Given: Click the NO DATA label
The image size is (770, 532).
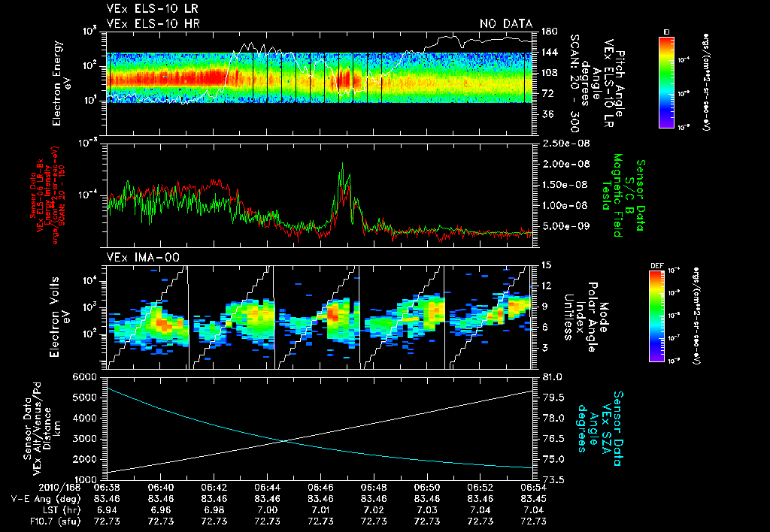Looking at the screenshot, I should point(506,23).
